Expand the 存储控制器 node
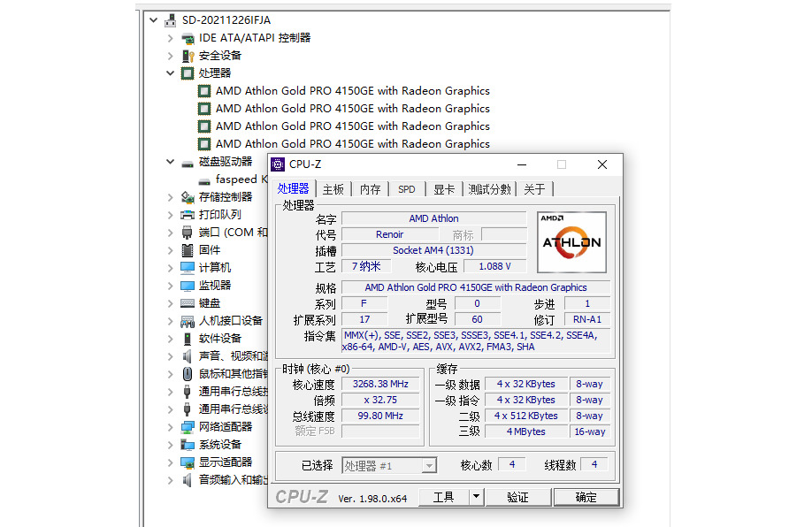 (x=171, y=197)
